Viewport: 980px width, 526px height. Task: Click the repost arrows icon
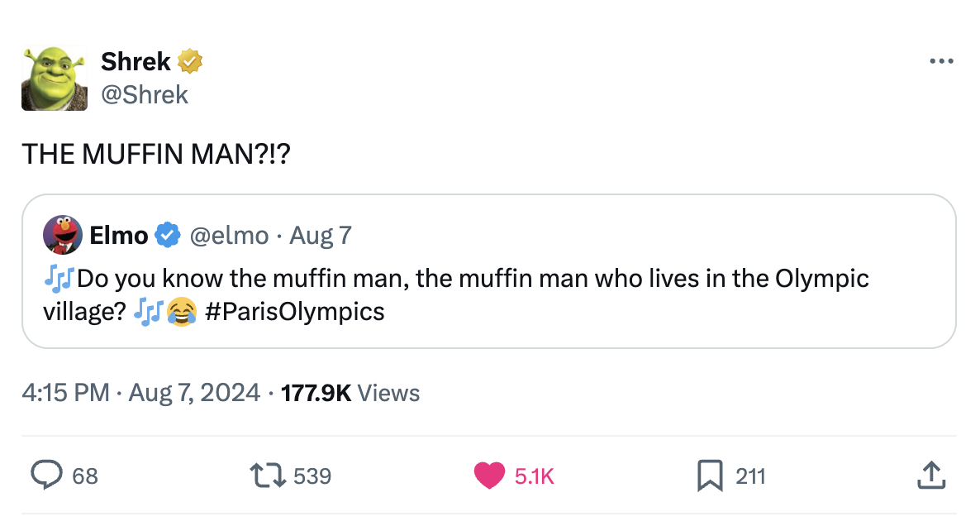coord(268,476)
